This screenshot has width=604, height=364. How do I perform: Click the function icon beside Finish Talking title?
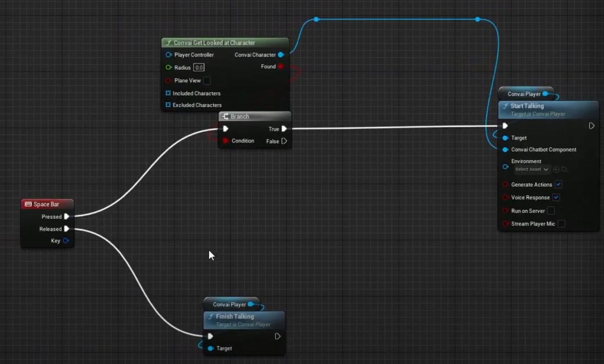pyautogui.click(x=211, y=317)
